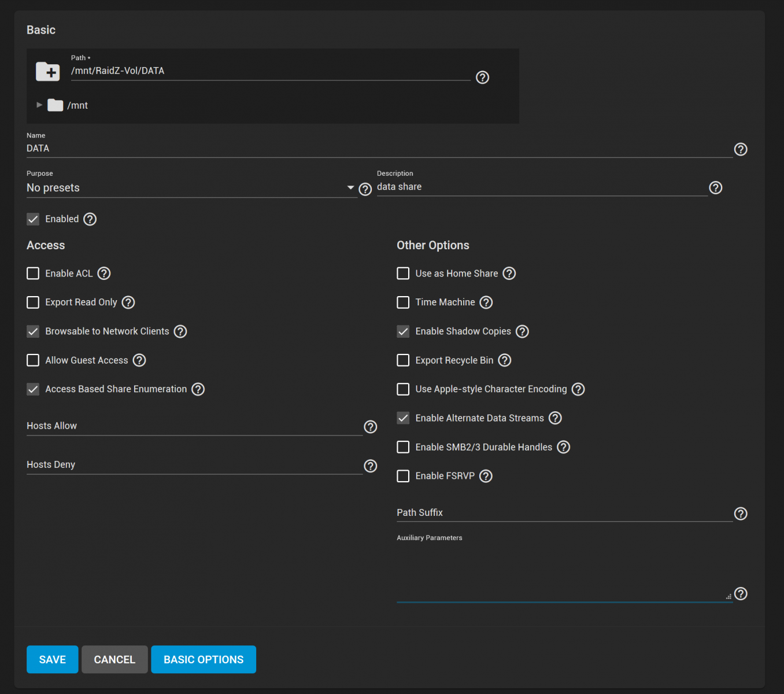Toggle Access Based Share Enumeration checkbox
The width and height of the screenshot is (784, 694).
[x=33, y=389]
